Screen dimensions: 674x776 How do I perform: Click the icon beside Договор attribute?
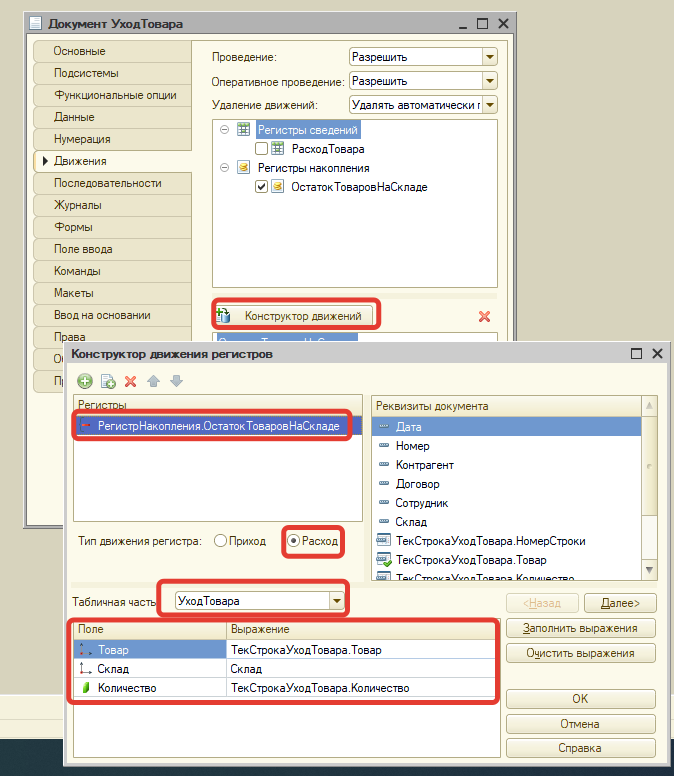click(x=384, y=483)
